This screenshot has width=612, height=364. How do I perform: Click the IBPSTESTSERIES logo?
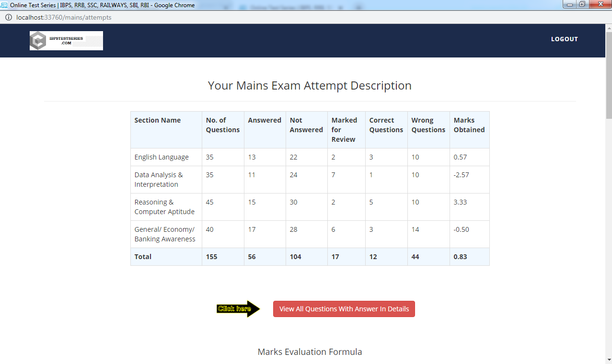coord(66,40)
